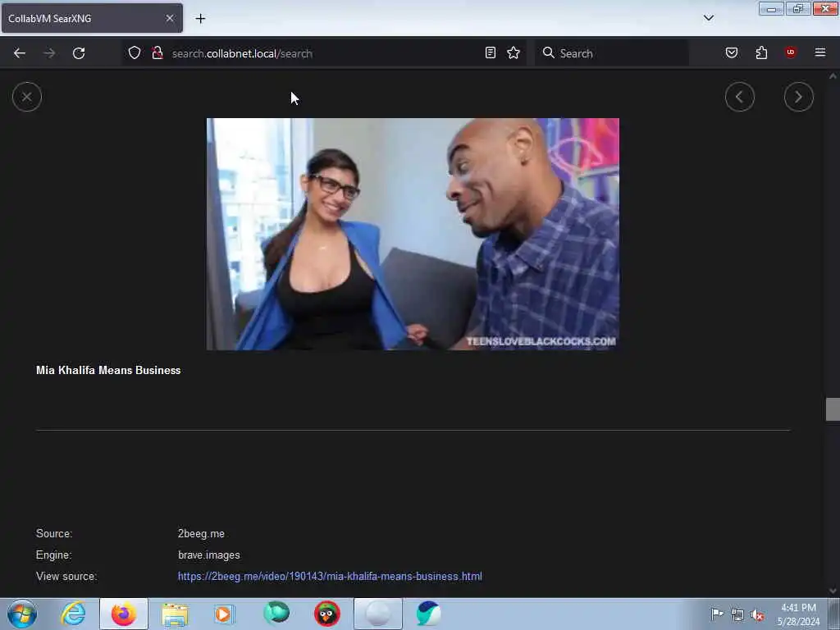The width and height of the screenshot is (840, 630).
Task: Click the white sphere taskbar button
Action: tap(377, 614)
